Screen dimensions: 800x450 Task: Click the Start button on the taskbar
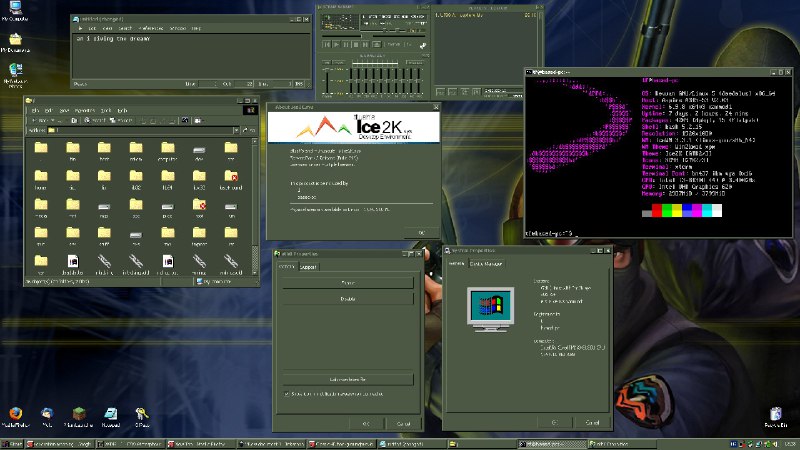pyautogui.click(x=12, y=444)
